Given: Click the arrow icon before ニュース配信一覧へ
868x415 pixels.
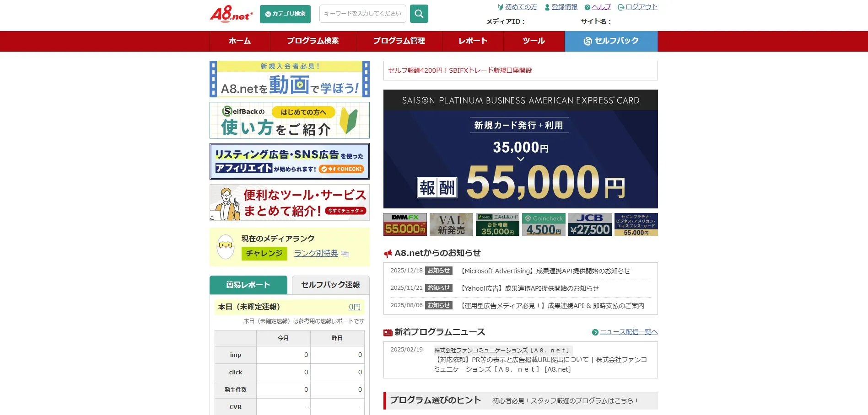Looking at the screenshot, I should tap(595, 332).
